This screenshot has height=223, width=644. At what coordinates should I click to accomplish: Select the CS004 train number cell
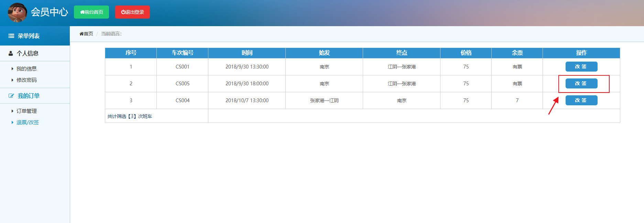coord(183,100)
